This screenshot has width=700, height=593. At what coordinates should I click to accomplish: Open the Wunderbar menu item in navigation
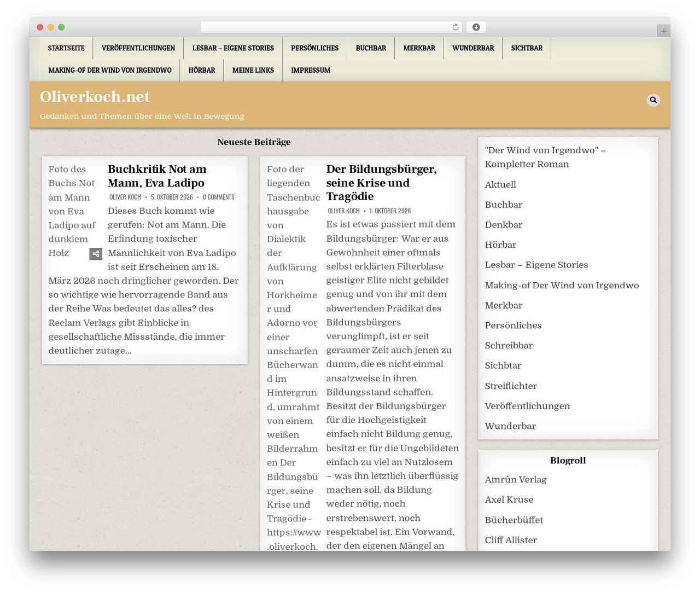(x=473, y=48)
